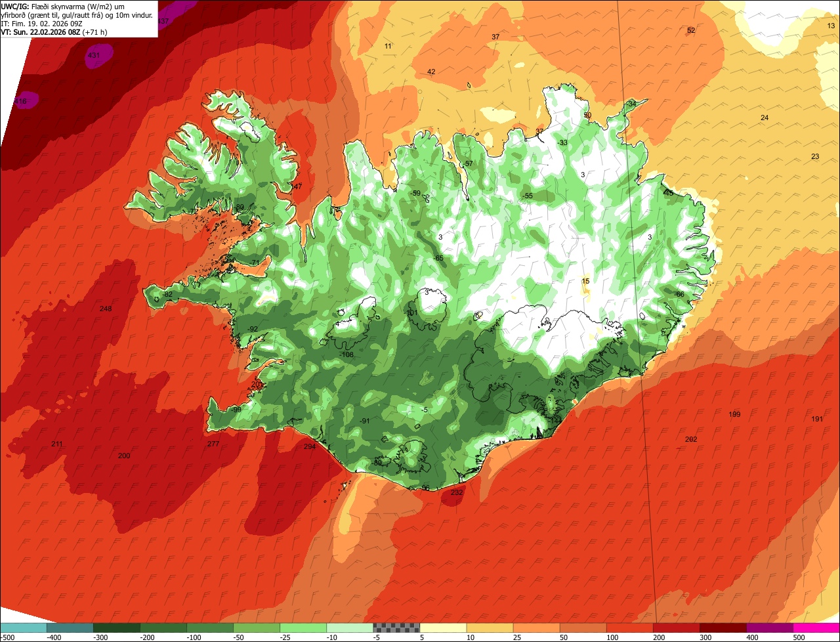The width and height of the screenshot is (840, 642).
Task: Click the map value '-108' in southwest Iceland
Action: point(346,354)
